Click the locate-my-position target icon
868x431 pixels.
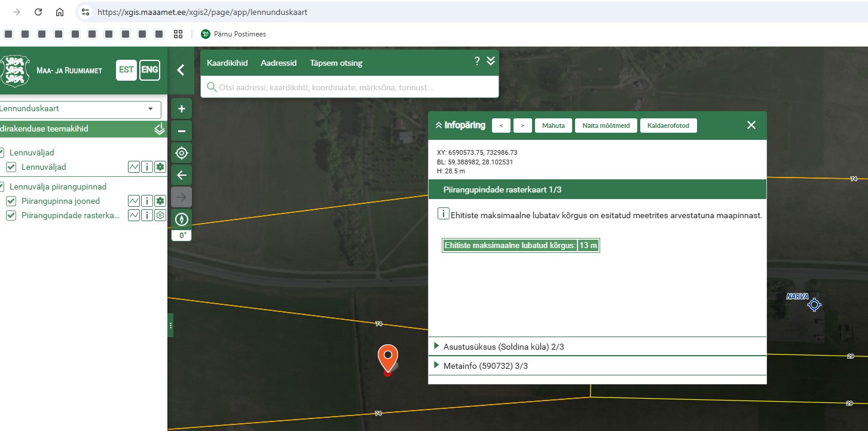(x=182, y=153)
